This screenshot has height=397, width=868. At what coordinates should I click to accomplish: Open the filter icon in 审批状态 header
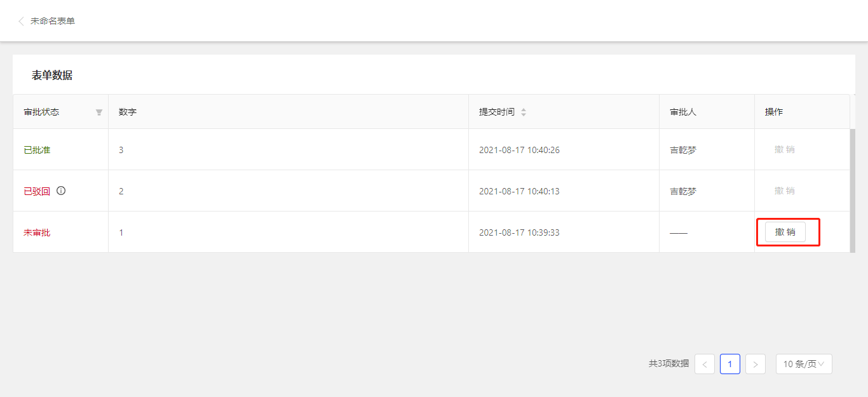click(99, 112)
